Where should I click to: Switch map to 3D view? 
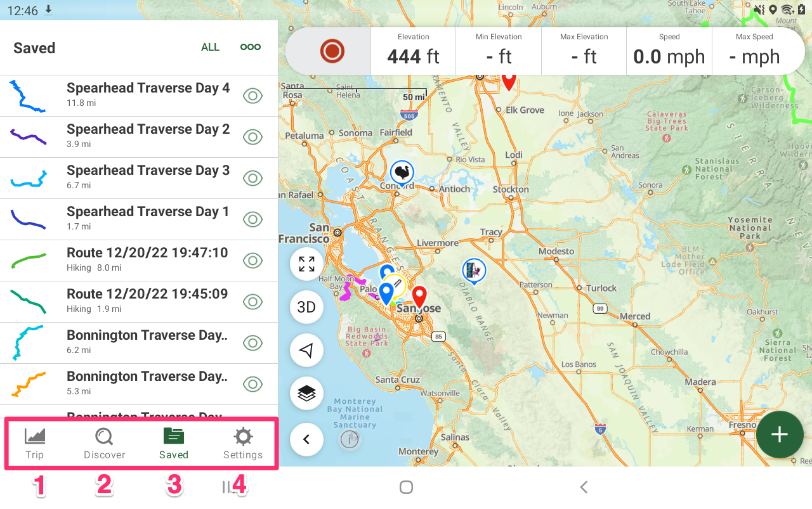[306, 307]
